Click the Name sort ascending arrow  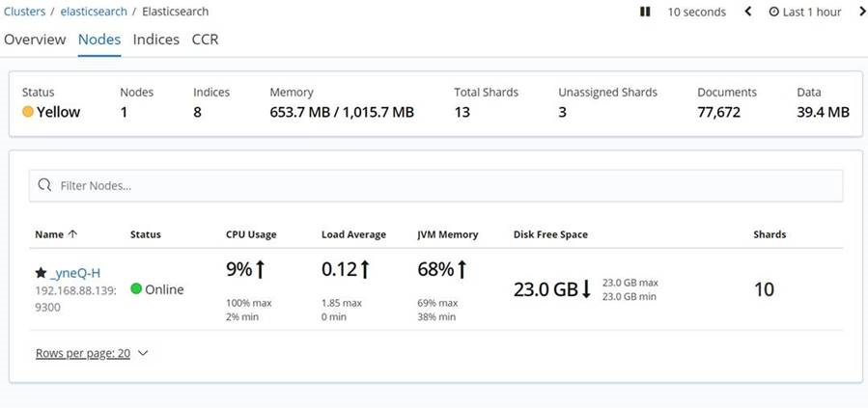click(x=72, y=234)
